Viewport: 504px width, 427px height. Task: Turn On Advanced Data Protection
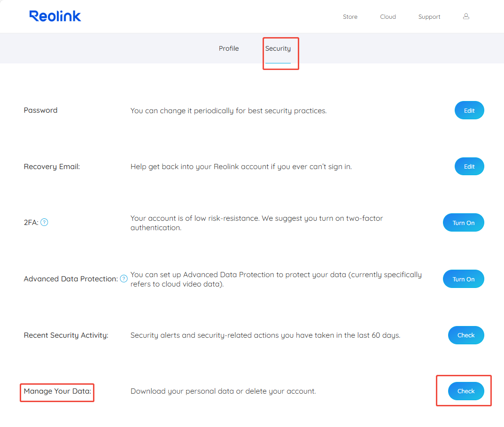coord(464,279)
